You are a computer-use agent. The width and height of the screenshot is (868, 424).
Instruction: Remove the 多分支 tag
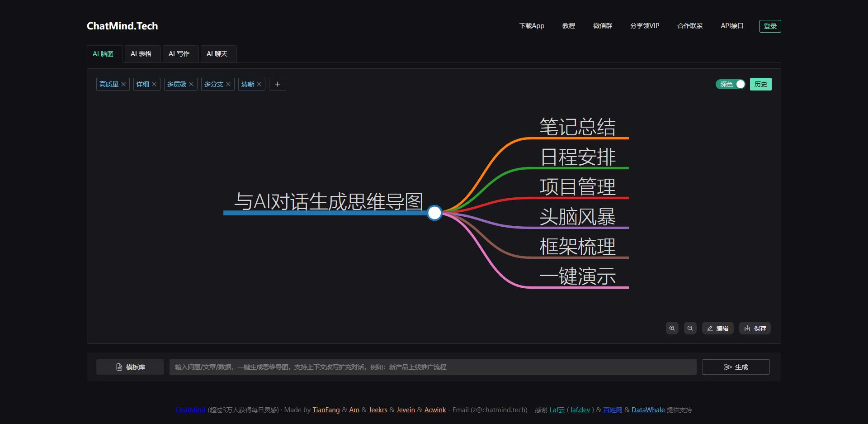228,84
